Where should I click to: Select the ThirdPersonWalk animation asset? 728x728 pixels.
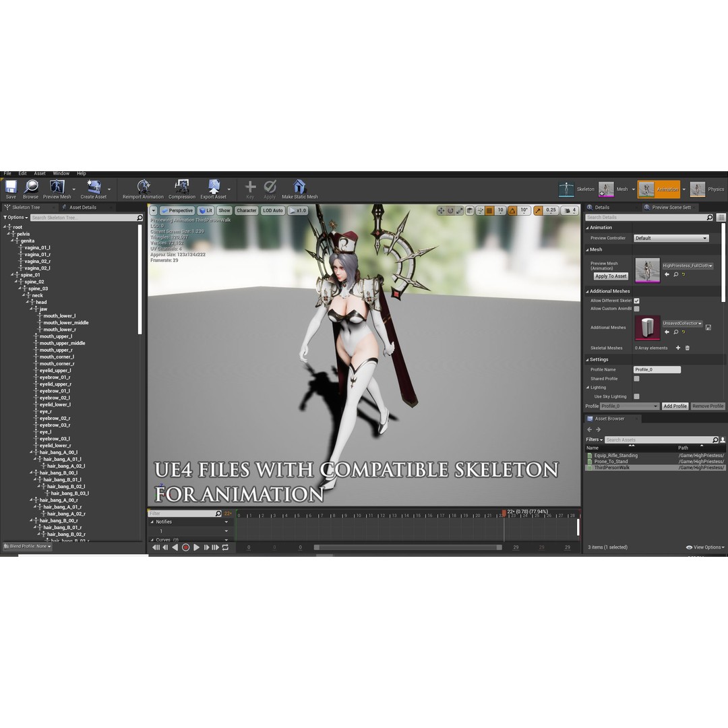(655, 468)
